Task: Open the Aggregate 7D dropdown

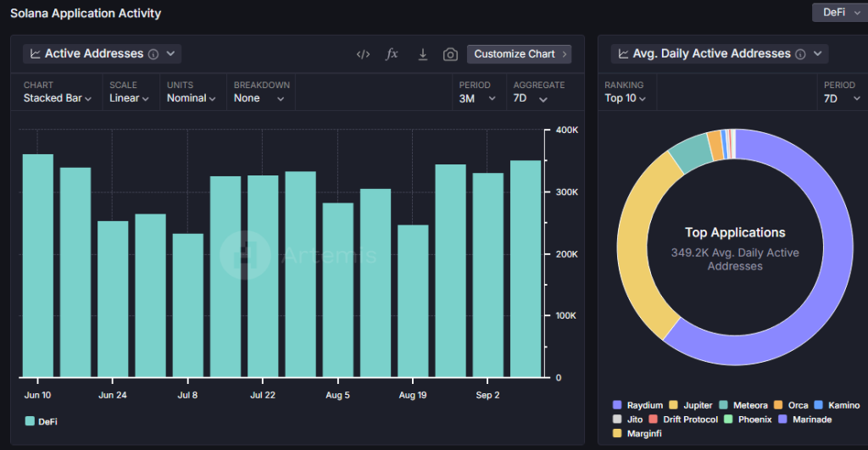Action: [x=531, y=98]
